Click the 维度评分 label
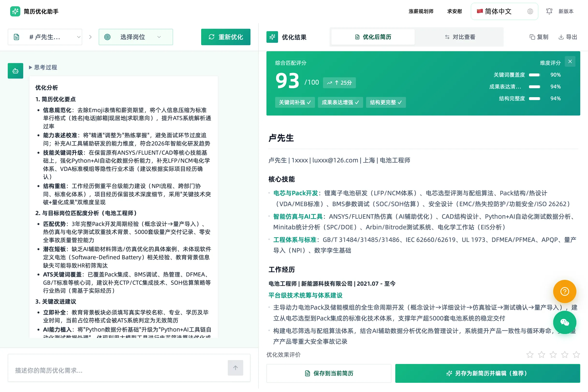This screenshot has width=588, height=392. pyautogui.click(x=550, y=63)
